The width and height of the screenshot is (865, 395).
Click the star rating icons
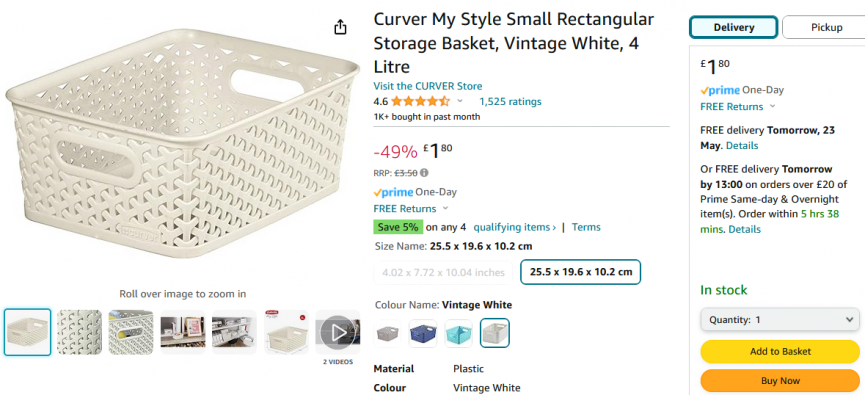tap(421, 102)
